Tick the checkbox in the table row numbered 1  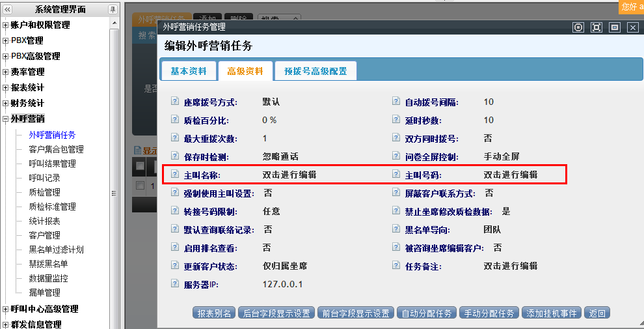coord(140,186)
